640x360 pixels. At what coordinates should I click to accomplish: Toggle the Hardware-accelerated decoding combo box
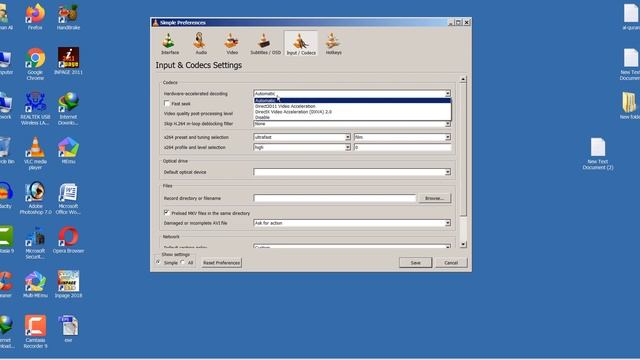click(352, 93)
